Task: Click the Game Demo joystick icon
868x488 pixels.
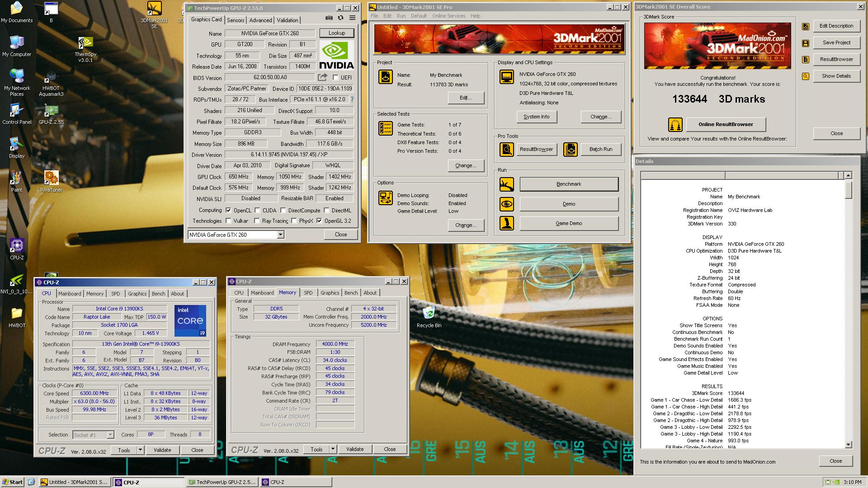Action: (x=507, y=224)
